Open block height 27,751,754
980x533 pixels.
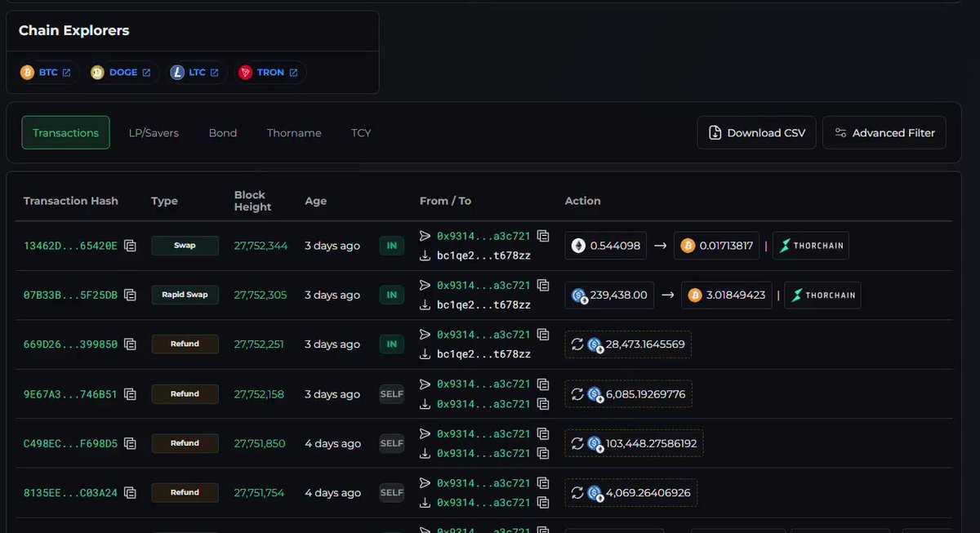click(x=259, y=493)
